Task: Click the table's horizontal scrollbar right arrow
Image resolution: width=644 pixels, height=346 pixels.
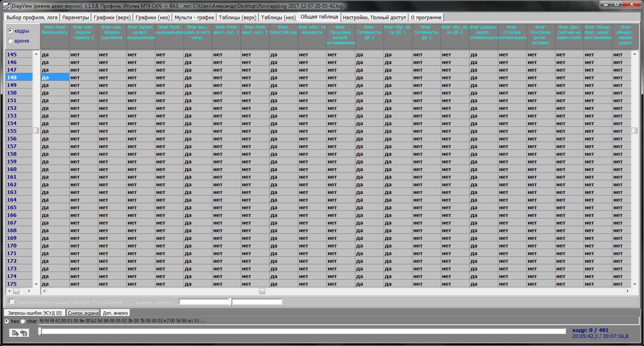Action: (627, 291)
